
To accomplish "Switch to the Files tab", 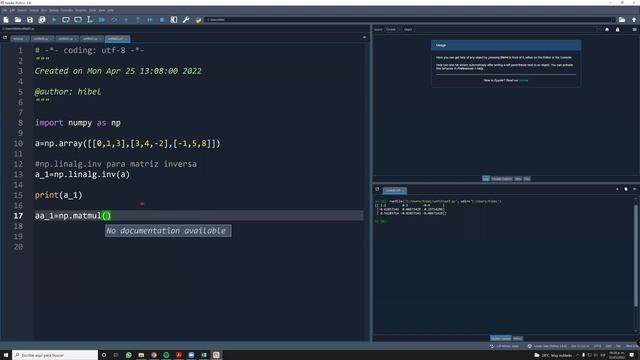I will pos(527,179).
